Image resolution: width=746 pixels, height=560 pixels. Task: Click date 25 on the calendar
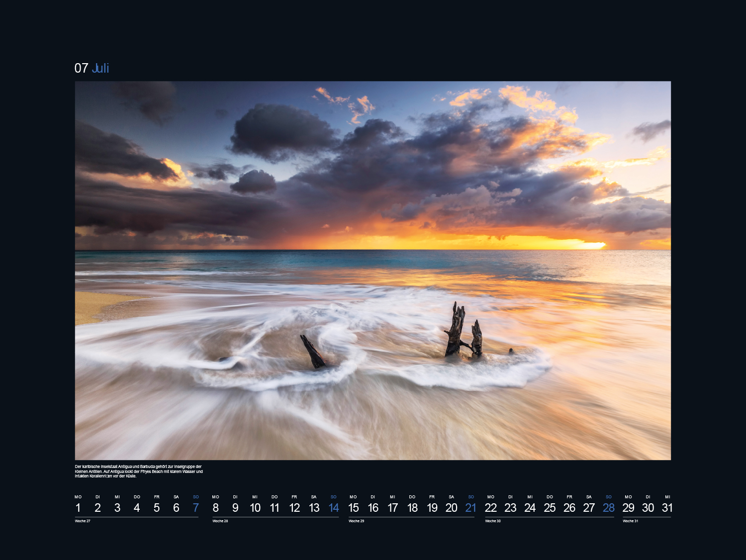(550, 508)
